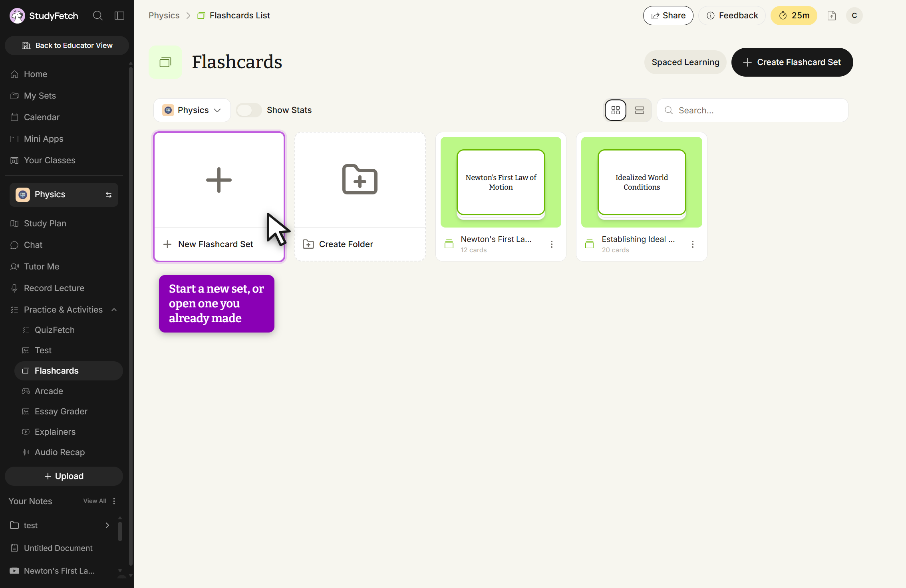Screen dimensions: 906x588
Task: Collapse the sidebar panel icon
Action: pyautogui.click(x=119, y=16)
